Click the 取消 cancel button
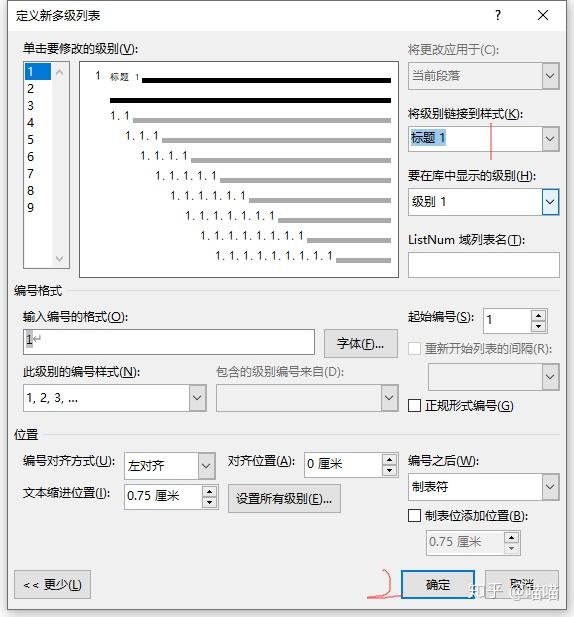The image size is (574, 617). click(x=522, y=584)
